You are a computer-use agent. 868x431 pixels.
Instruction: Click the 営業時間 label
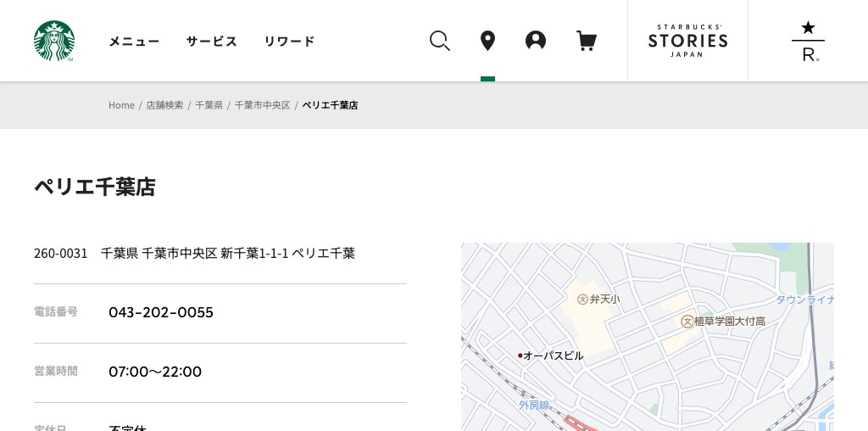point(56,371)
